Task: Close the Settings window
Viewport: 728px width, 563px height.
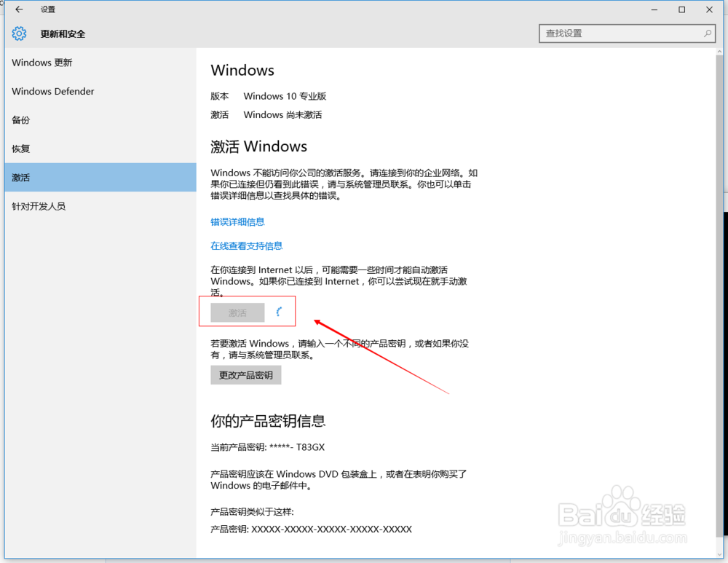Action: pyautogui.click(x=708, y=9)
